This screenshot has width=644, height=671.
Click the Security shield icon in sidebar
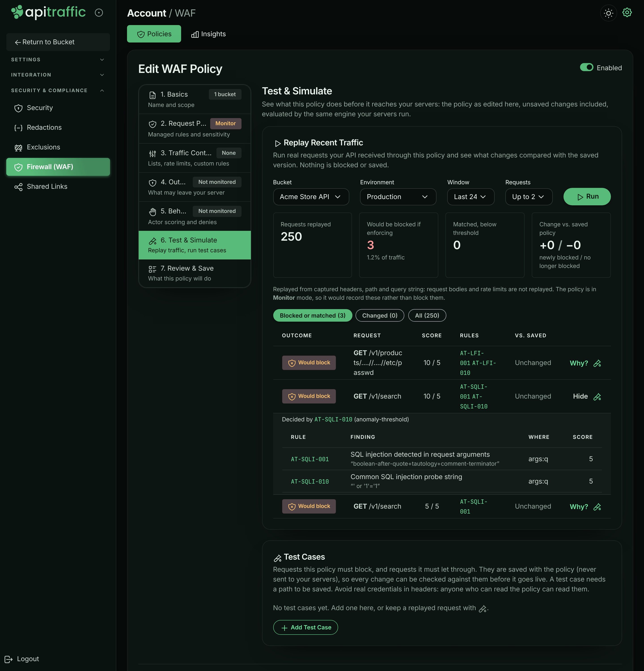pos(19,108)
